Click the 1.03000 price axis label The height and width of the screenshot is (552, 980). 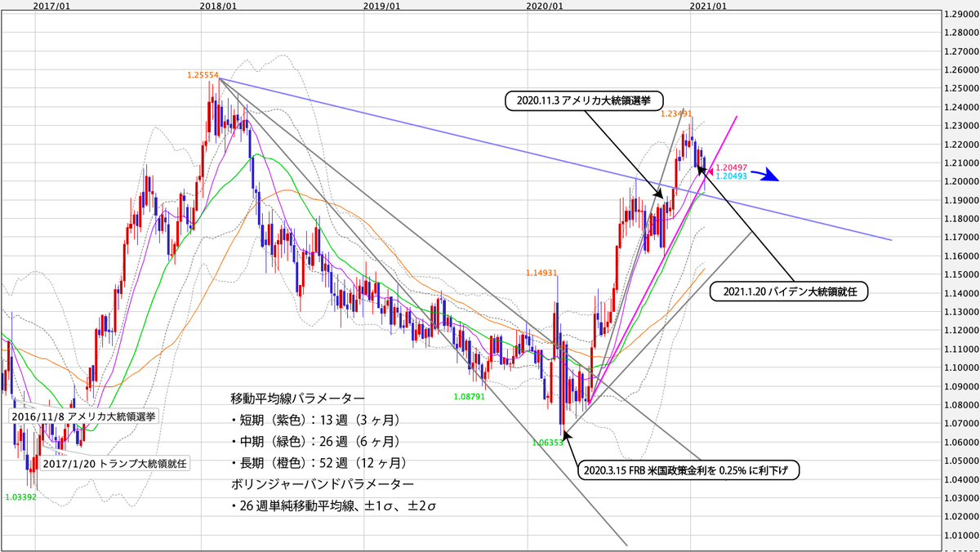pyautogui.click(x=960, y=498)
